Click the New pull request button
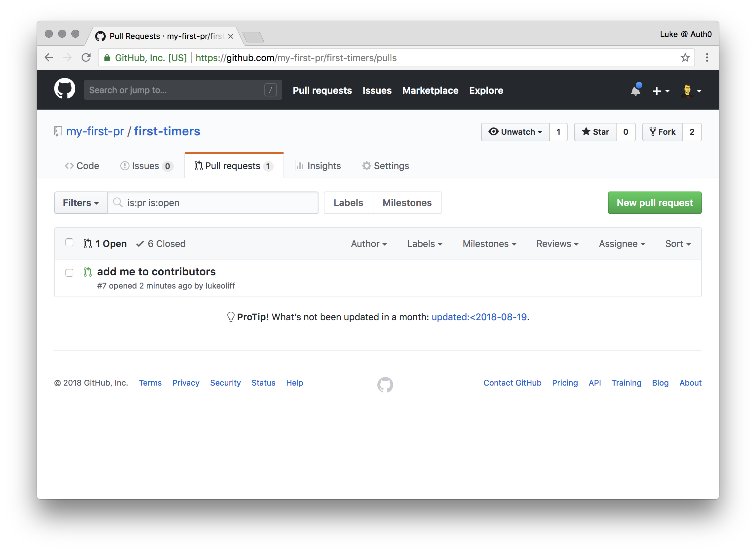This screenshot has width=756, height=552. (x=655, y=202)
